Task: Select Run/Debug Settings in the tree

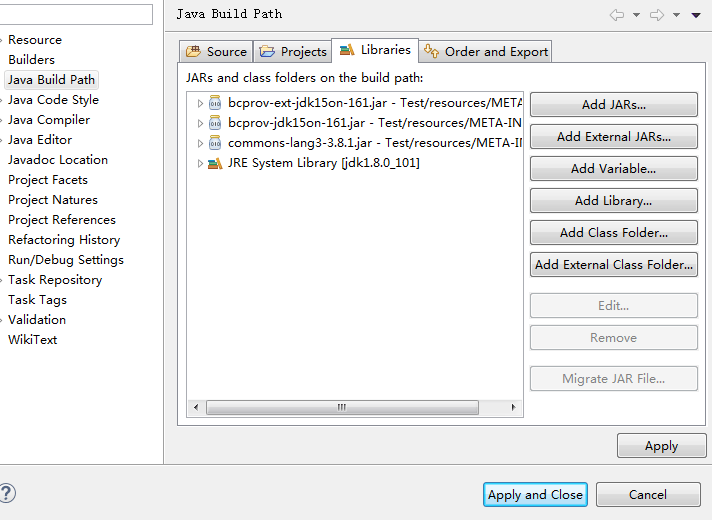Action: pyautogui.click(x=66, y=260)
